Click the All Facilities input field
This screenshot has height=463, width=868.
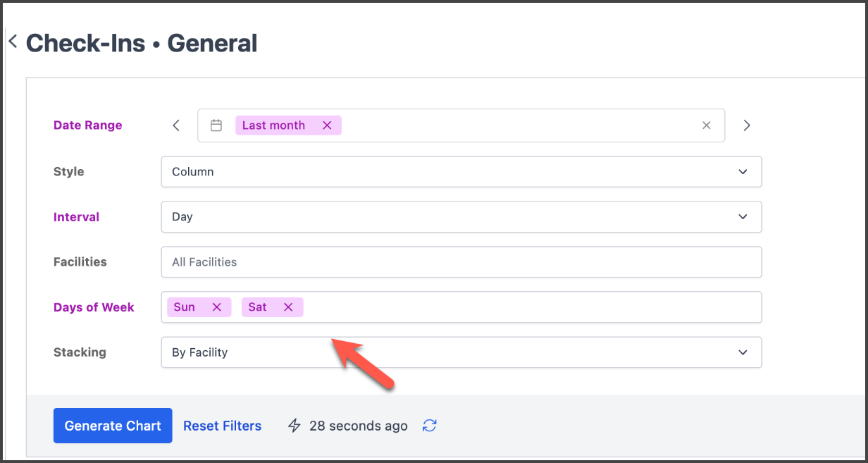pyautogui.click(x=461, y=262)
